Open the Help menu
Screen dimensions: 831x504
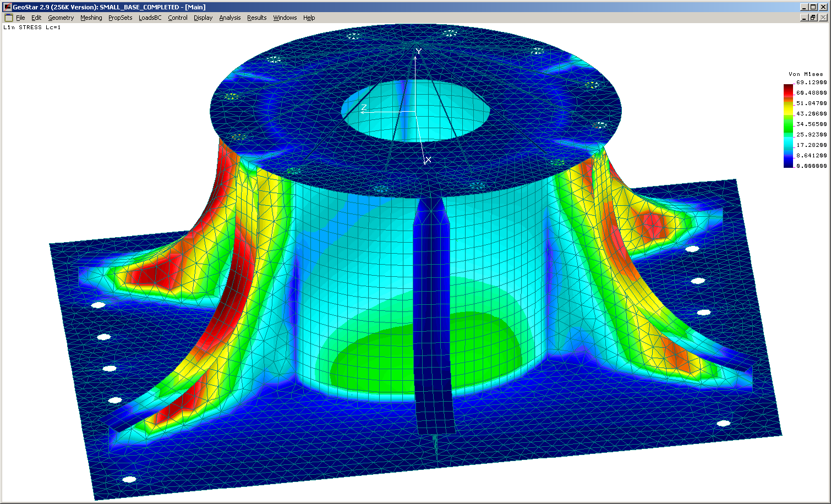click(309, 18)
